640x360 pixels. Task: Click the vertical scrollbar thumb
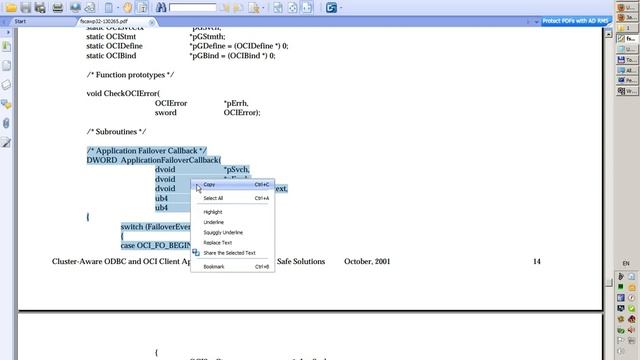pyautogui.click(x=609, y=282)
